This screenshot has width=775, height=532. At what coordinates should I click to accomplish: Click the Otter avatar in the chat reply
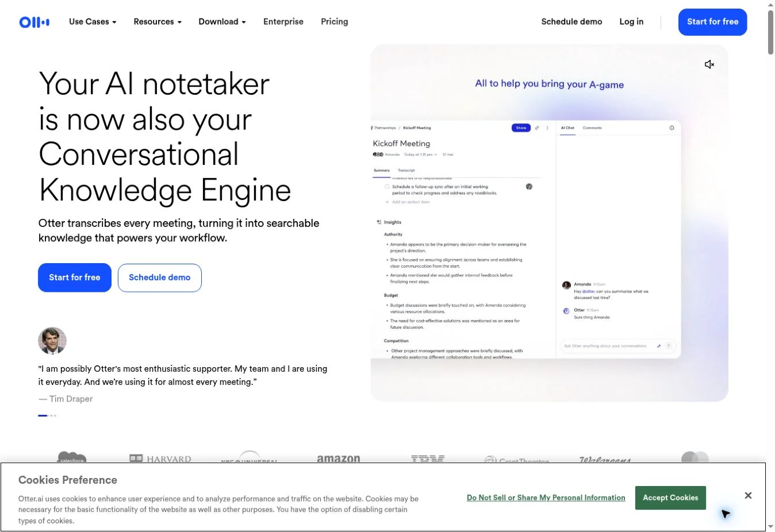[x=566, y=311]
